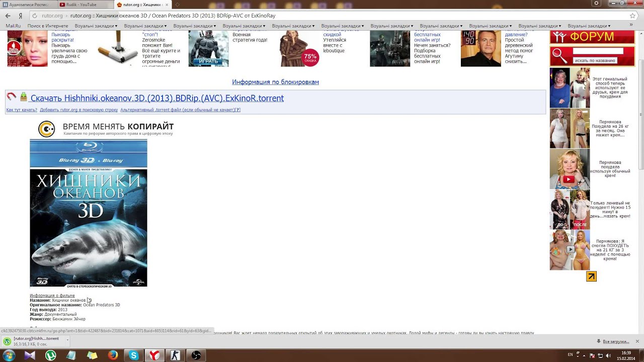Open uTorrent from taskbar

point(51,355)
